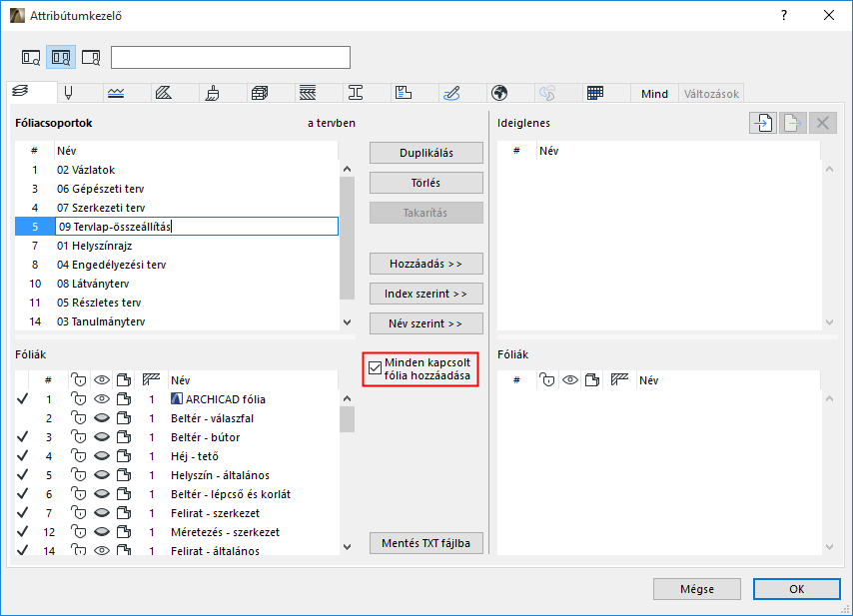Open the Layers attribute tab

tap(32, 92)
